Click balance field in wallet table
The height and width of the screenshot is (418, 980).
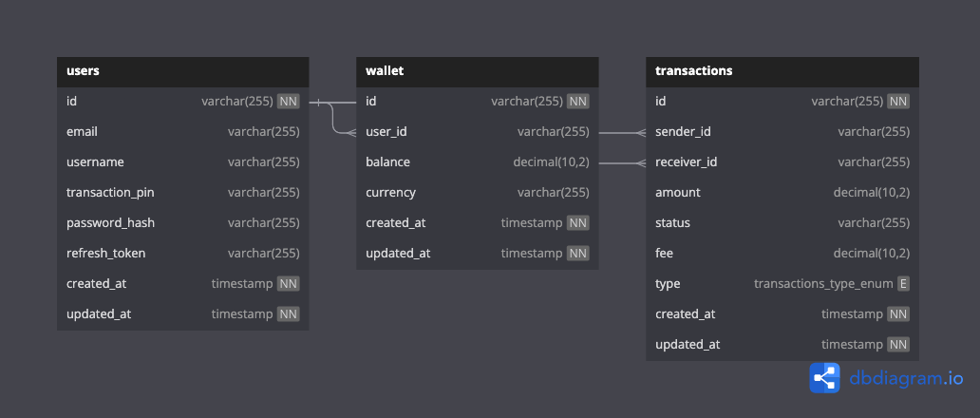[x=477, y=162]
